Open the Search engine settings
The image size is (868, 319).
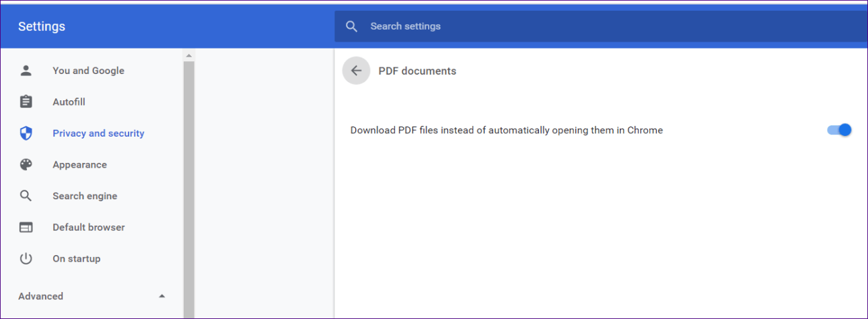(85, 196)
